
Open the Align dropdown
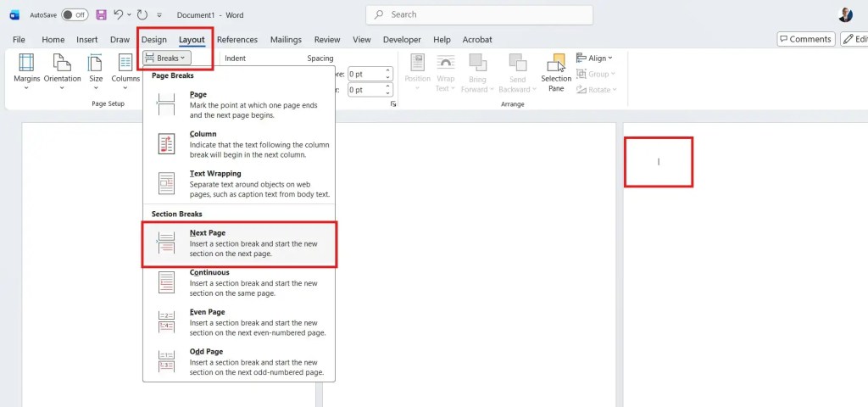(x=594, y=58)
